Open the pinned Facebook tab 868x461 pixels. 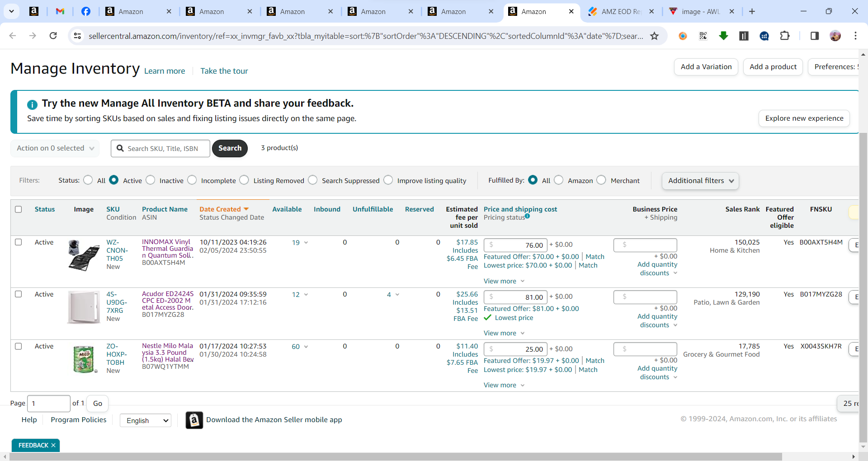[86, 11]
